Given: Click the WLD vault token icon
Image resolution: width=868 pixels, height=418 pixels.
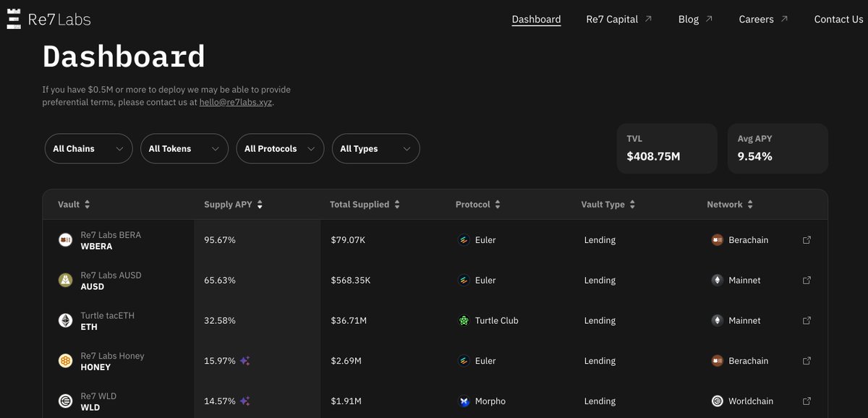Looking at the screenshot, I should point(65,401).
